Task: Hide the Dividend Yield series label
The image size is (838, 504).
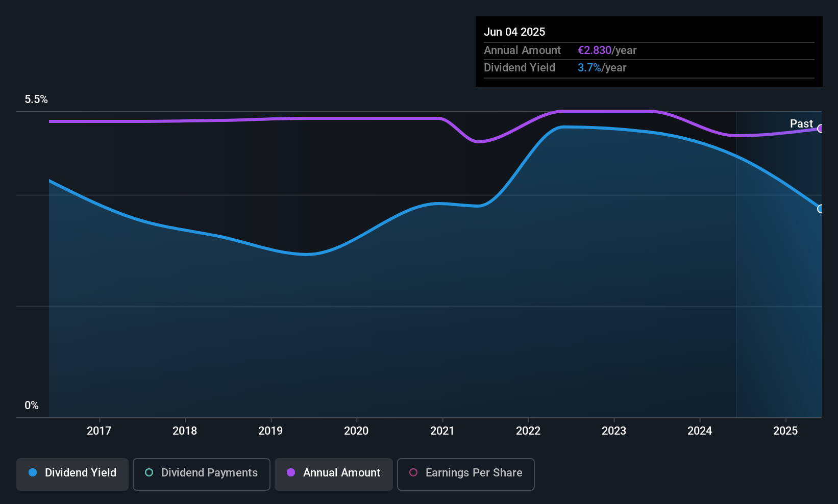Action: coord(80,473)
